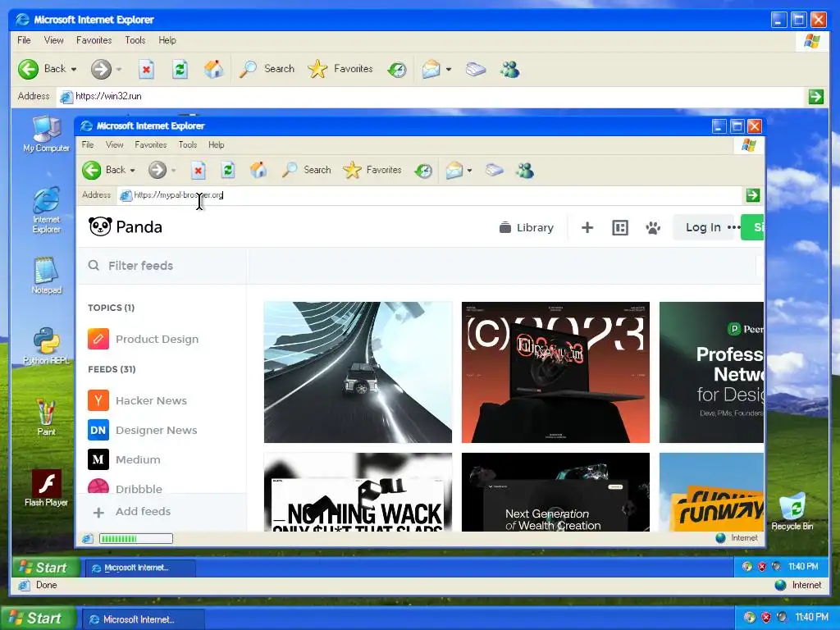Refresh the page in inner Internet Explorer
The width and height of the screenshot is (840, 630).
(x=228, y=171)
